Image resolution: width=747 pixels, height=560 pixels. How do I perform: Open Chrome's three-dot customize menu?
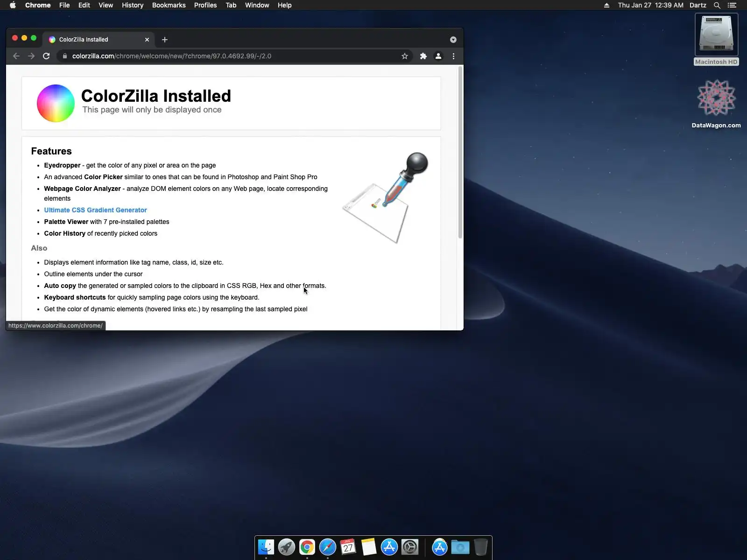[453, 56]
